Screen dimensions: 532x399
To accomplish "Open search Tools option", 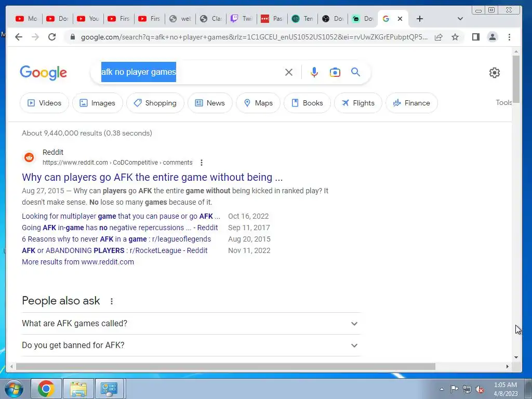I will (x=504, y=102).
